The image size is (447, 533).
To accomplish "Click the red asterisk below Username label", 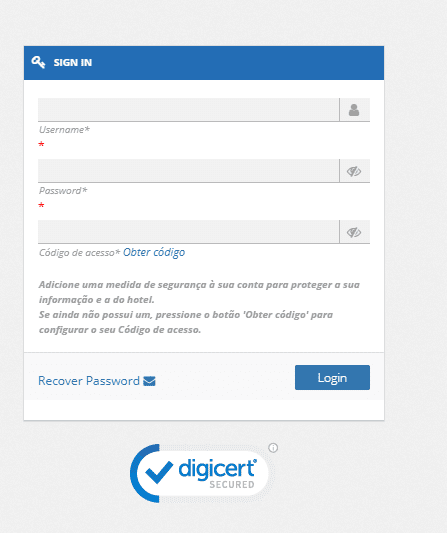I will point(41,144).
